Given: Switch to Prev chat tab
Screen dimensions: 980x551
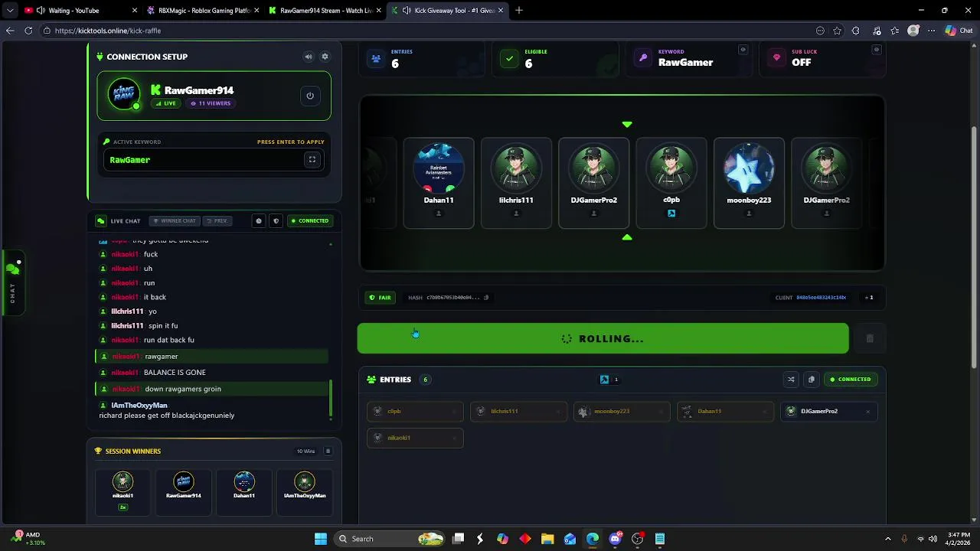Looking at the screenshot, I should click(217, 220).
